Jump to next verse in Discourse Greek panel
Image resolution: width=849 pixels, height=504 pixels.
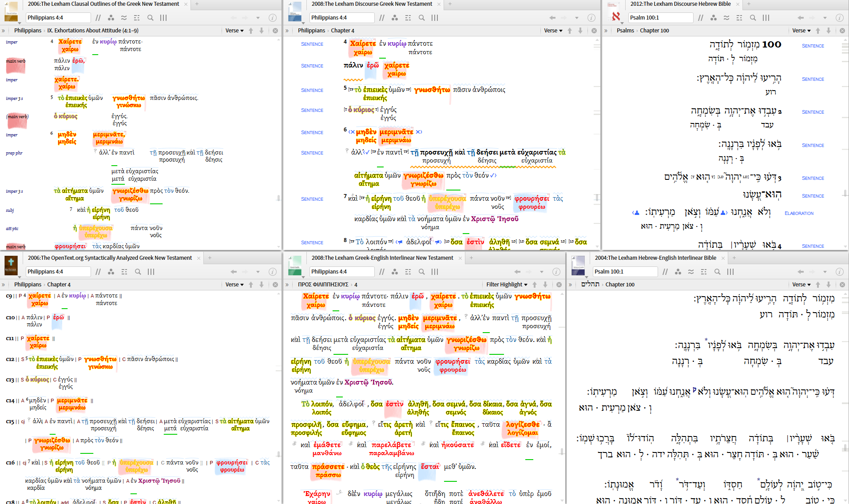[580, 31]
